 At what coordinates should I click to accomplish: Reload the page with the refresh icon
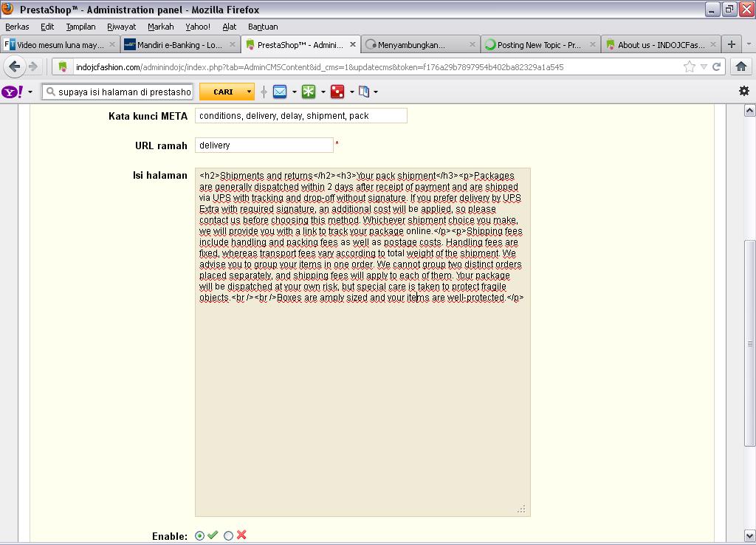click(716, 66)
